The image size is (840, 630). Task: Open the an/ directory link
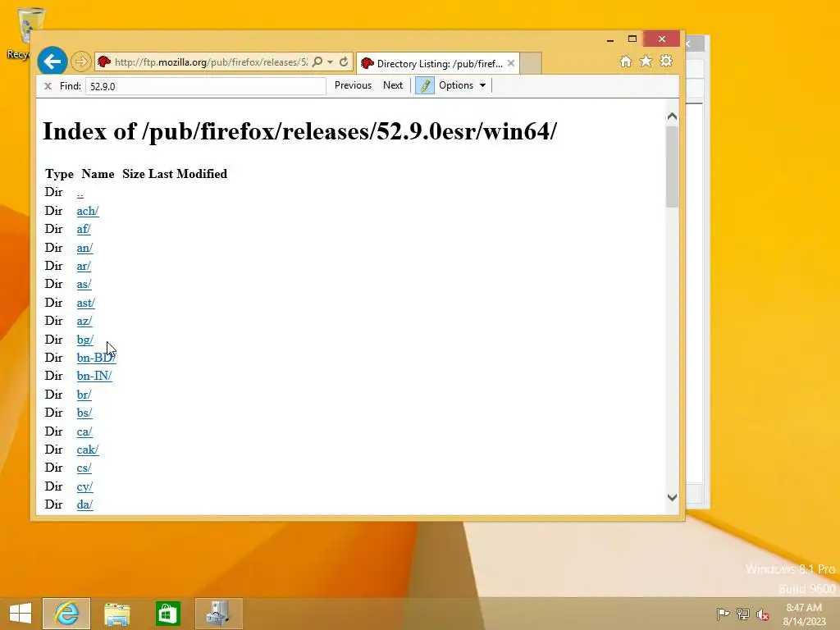tap(84, 248)
